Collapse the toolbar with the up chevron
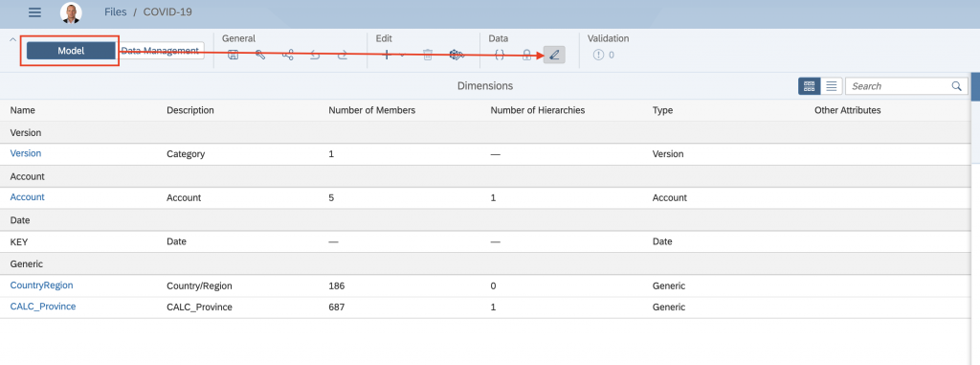The height and width of the screenshot is (365, 980). (x=13, y=39)
